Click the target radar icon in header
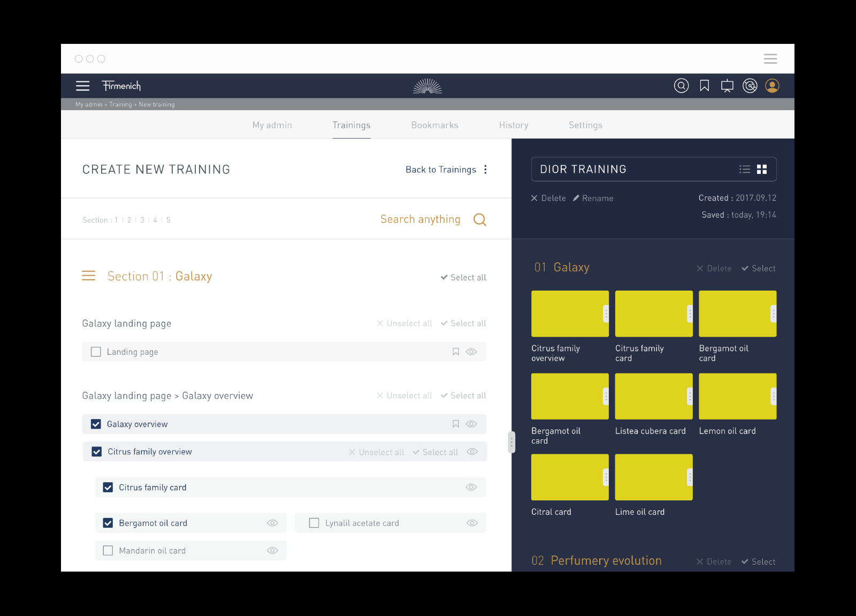 coord(750,86)
